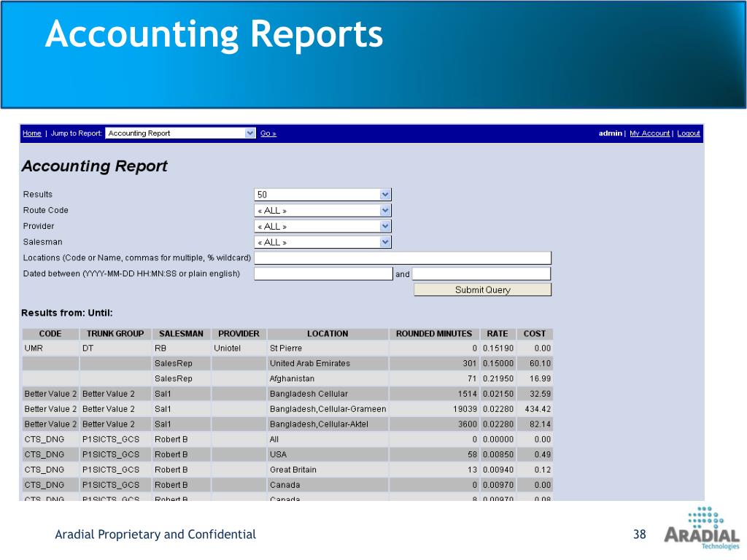Image resolution: width=747 pixels, height=560 pixels.
Task: Click the 82.14 cost value
Action: click(x=541, y=424)
